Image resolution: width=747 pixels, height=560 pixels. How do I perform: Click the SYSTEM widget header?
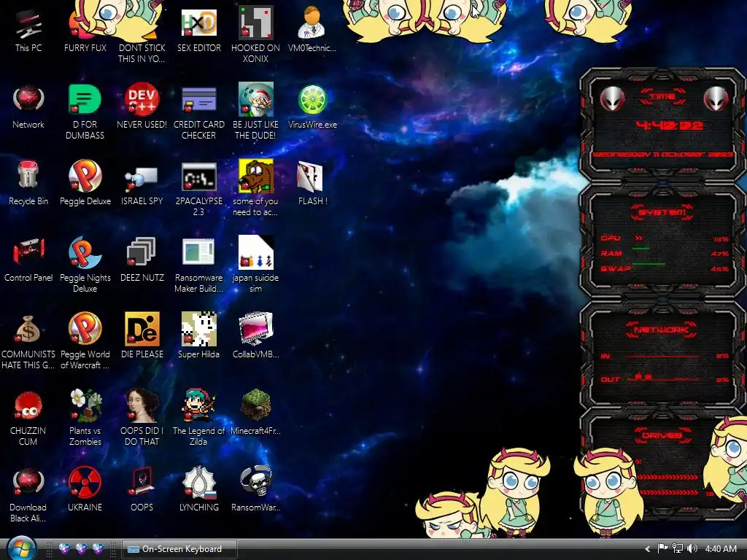pos(662,212)
